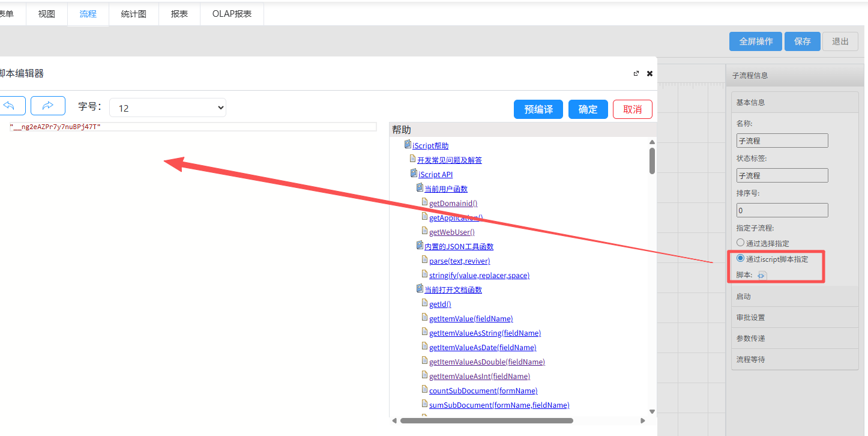Click the book icon beside iScript API
Screen dimensions: 868x436
coord(414,174)
